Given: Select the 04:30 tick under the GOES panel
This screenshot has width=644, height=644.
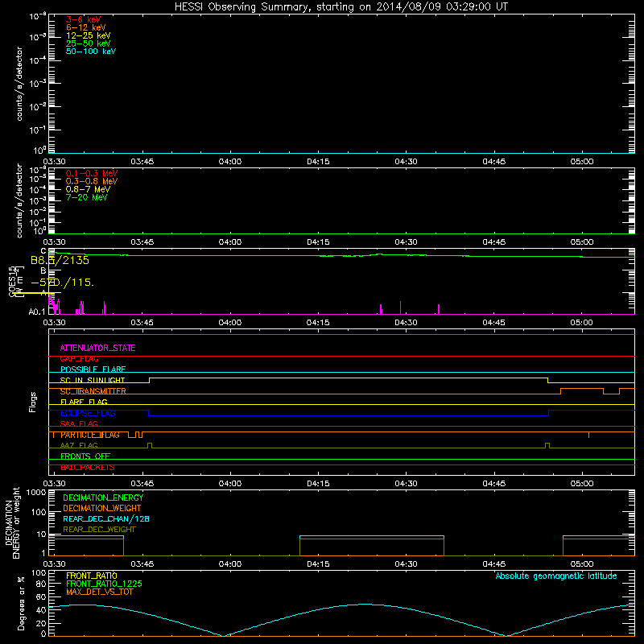Looking at the screenshot, I should pos(406,323).
